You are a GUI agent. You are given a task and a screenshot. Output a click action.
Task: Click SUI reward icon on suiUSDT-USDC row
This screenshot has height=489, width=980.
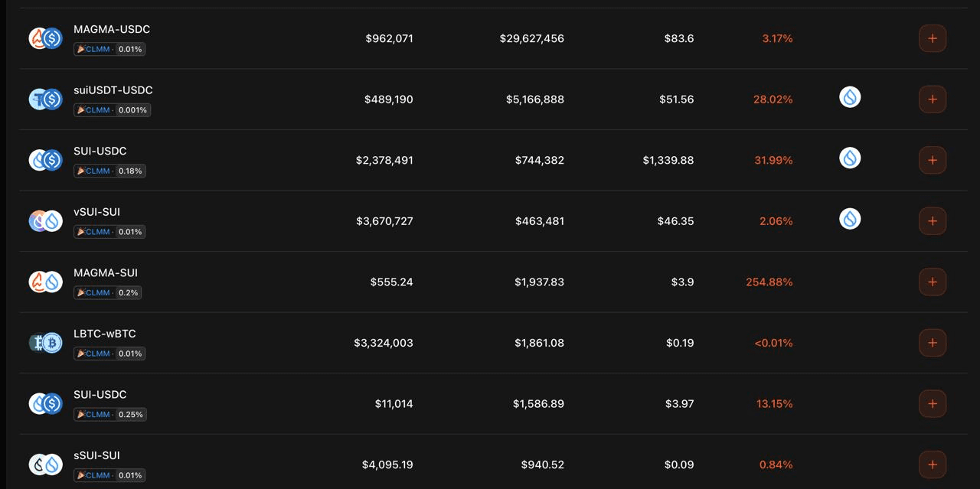(850, 97)
